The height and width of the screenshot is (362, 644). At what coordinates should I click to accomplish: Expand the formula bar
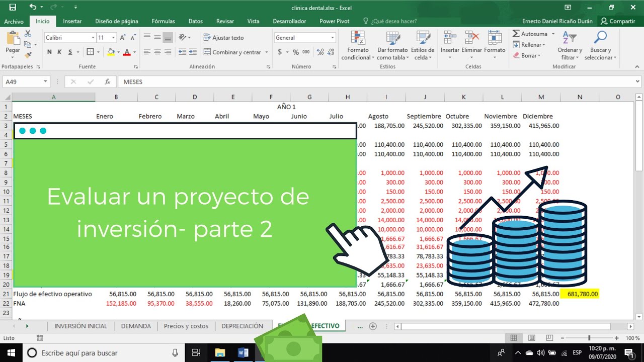click(x=638, y=81)
